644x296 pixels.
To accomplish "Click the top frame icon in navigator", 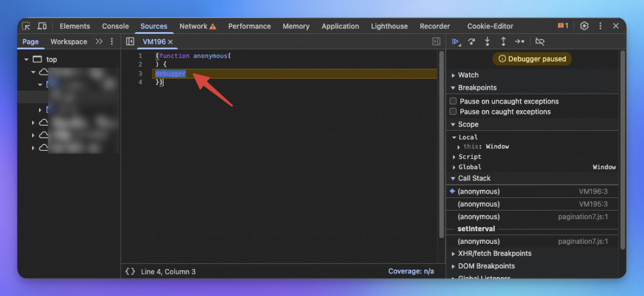I will tap(37, 60).
